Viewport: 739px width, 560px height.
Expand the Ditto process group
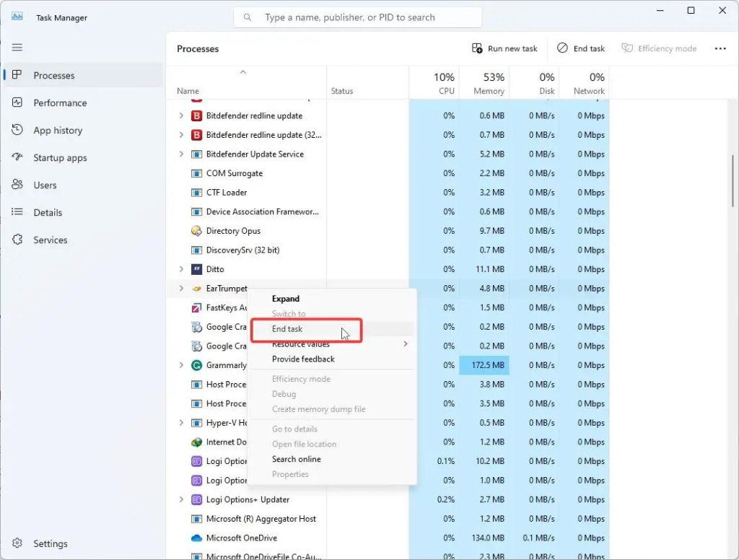181,269
